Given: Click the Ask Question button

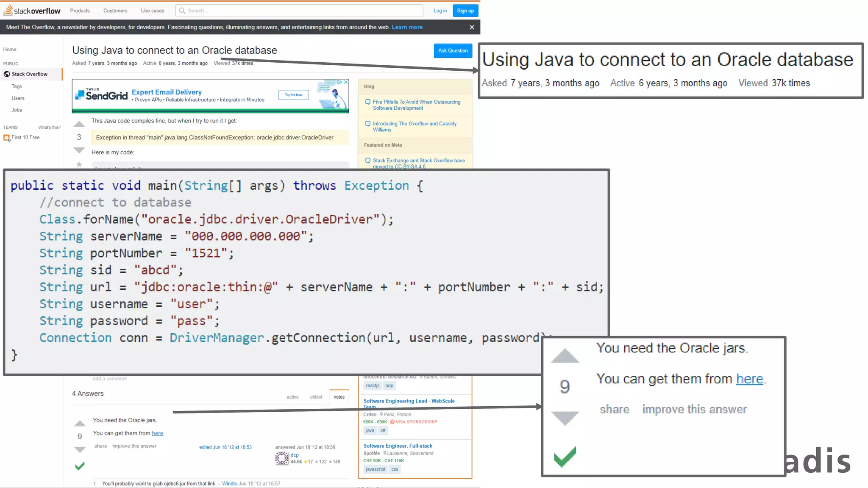Looking at the screenshot, I should coord(453,50).
